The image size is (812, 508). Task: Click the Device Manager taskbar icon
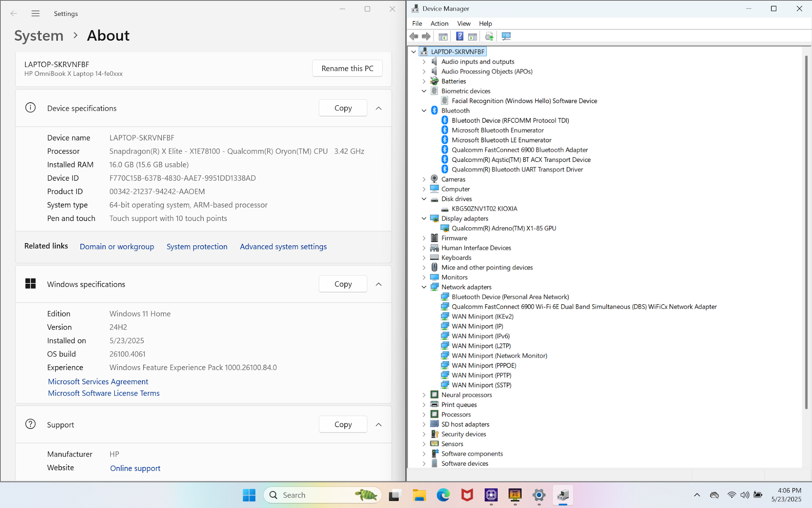563,495
